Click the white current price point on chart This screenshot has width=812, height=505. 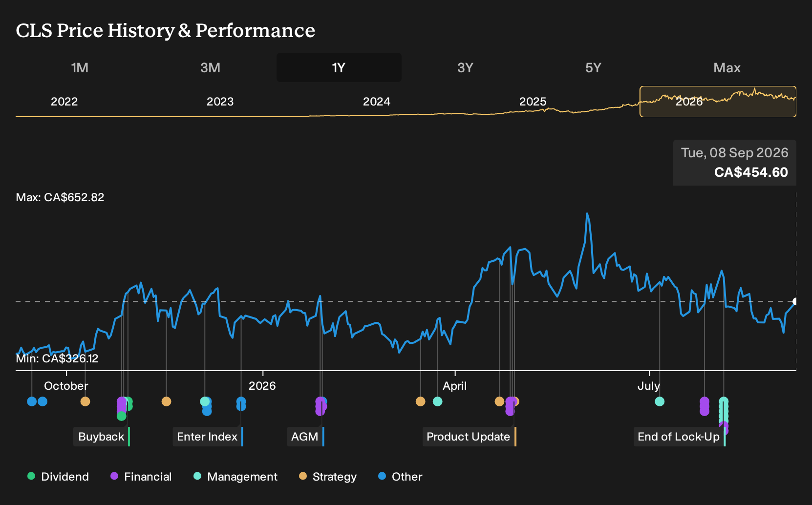click(x=795, y=301)
